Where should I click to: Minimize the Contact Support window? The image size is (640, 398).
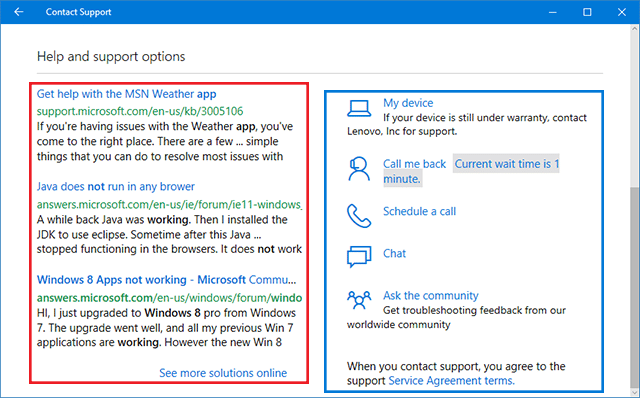click(x=553, y=12)
